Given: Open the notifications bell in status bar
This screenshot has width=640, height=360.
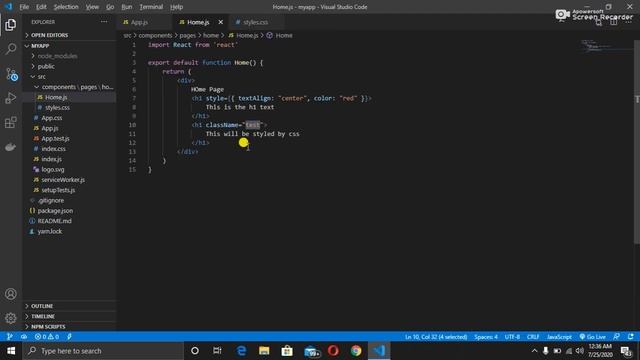Looking at the screenshot, I should (x=631, y=337).
